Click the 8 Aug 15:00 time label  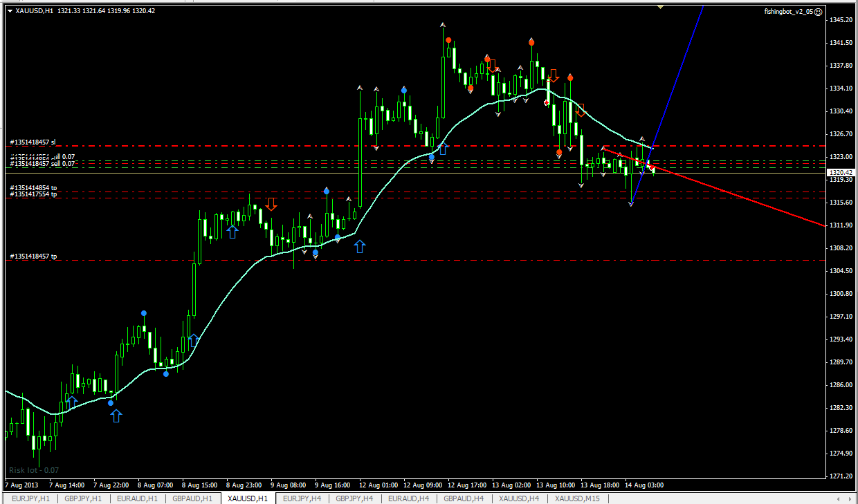[199, 485]
